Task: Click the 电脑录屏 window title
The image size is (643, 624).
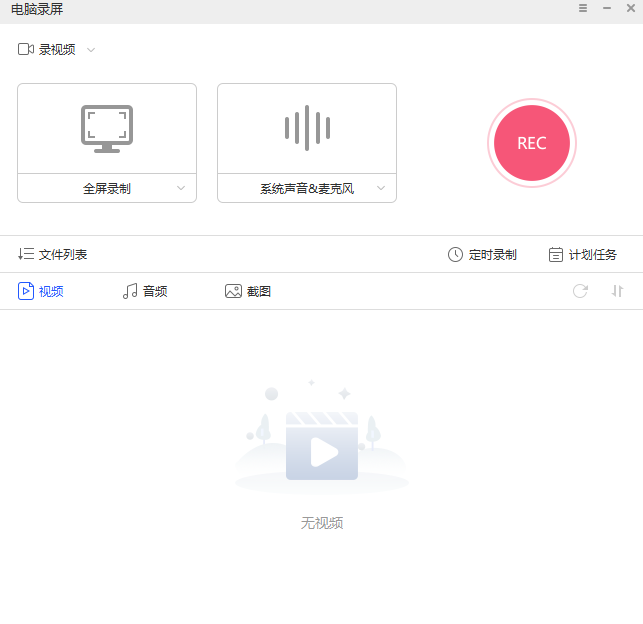Action: click(37, 9)
